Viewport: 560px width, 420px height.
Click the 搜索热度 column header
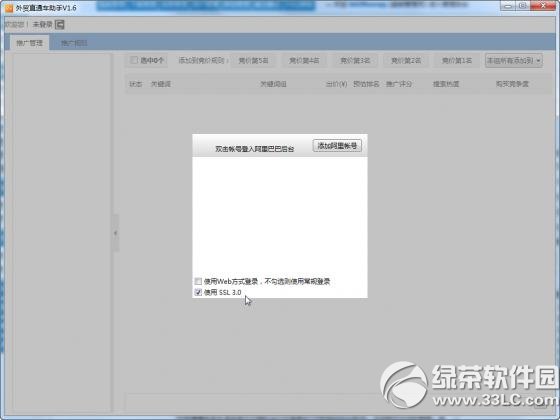click(x=446, y=84)
